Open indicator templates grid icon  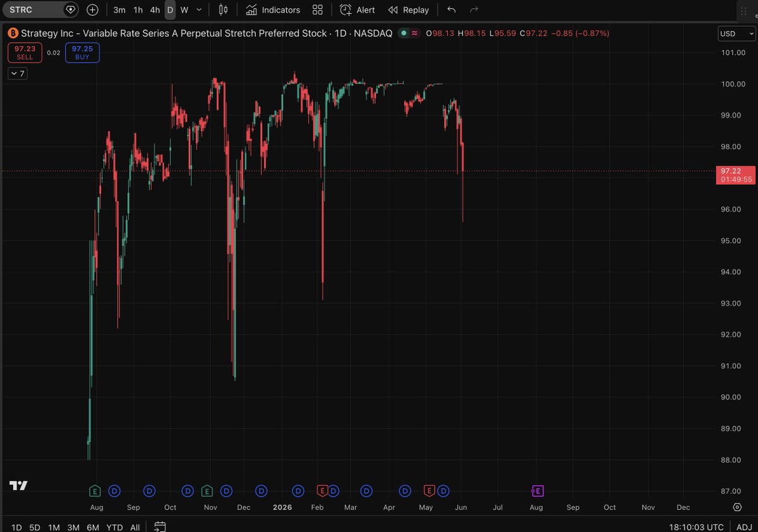click(x=318, y=10)
